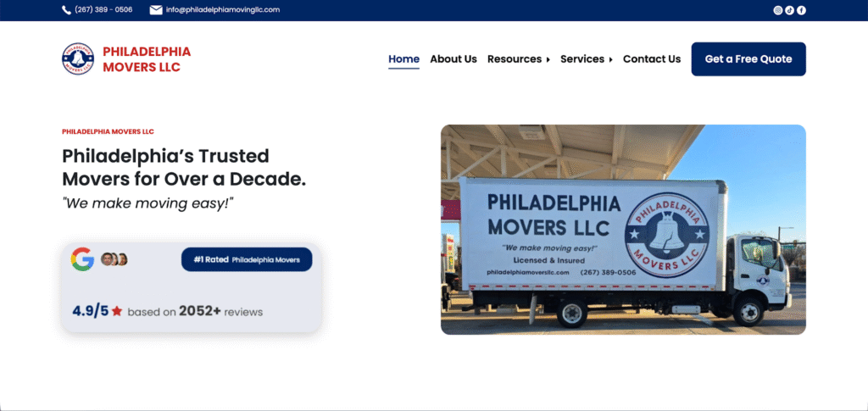This screenshot has height=411, width=868.
Task: Open the Contact Us page
Action: [x=652, y=59]
